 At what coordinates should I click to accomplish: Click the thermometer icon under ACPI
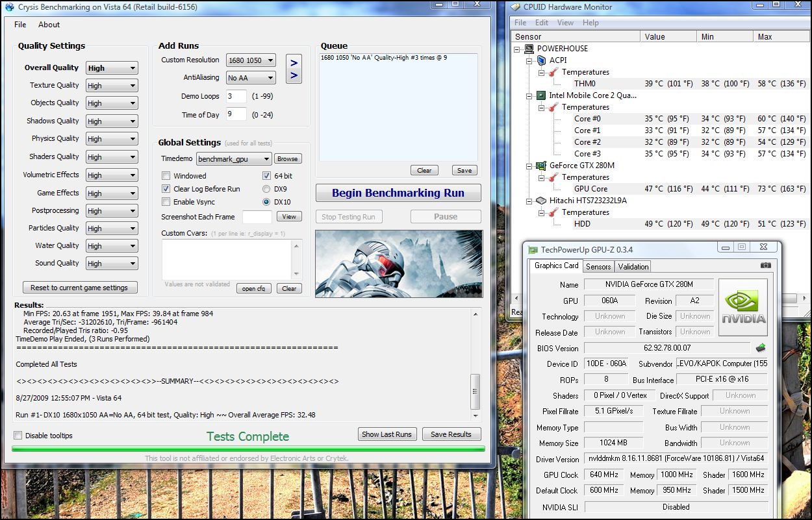point(553,72)
